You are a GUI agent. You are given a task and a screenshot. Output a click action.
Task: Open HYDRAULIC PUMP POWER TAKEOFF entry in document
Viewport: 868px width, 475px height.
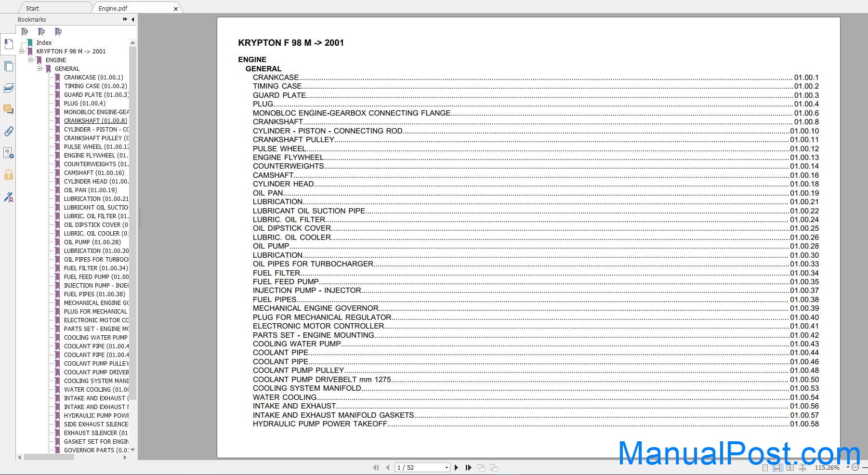pyautogui.click(x=536, y=423)
